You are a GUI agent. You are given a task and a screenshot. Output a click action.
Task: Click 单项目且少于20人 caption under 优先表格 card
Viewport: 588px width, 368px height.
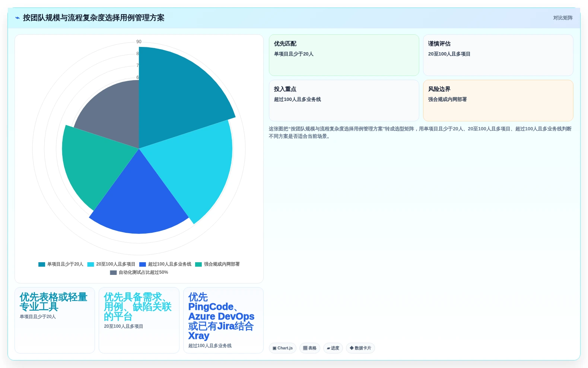coord(38,317)
